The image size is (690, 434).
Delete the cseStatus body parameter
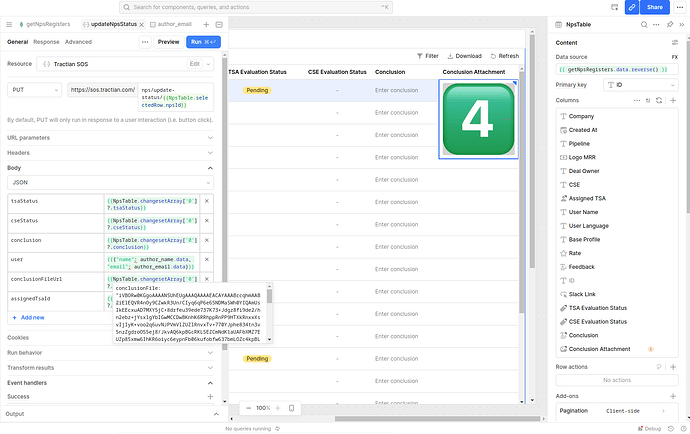pyautogui.click(x=207, y=221)
